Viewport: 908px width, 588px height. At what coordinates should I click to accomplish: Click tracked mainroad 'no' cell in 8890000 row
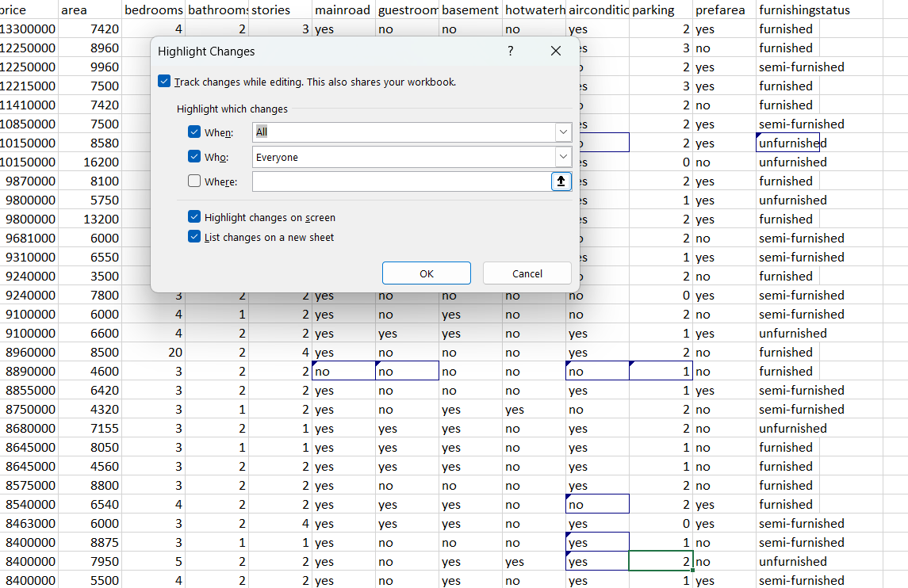pos(343,372)
